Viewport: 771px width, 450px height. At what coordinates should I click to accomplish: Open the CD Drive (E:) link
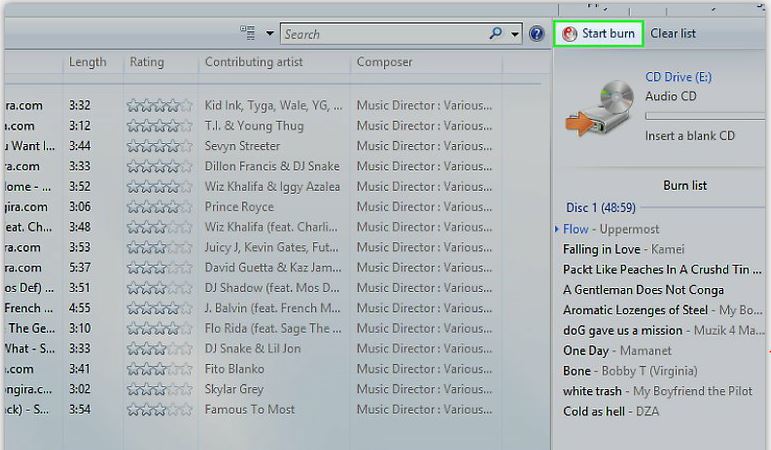point(678,77)
